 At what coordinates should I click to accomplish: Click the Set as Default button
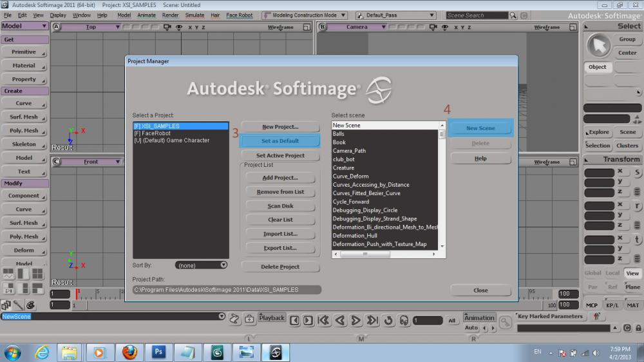[279, 141]
